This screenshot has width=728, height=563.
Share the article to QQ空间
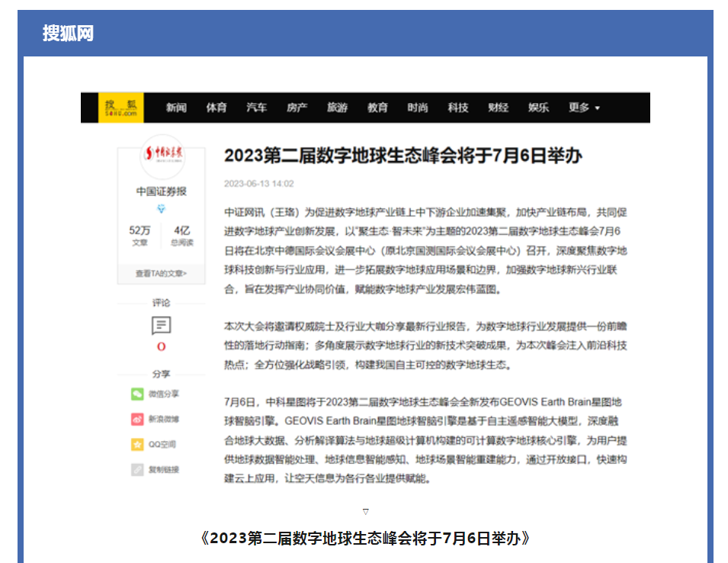point(137,444)
